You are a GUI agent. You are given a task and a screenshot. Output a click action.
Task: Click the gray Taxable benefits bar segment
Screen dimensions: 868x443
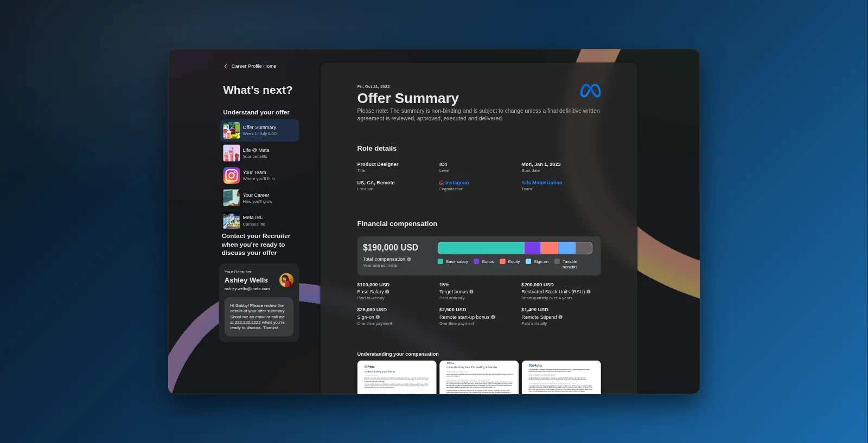pos(584,248)
